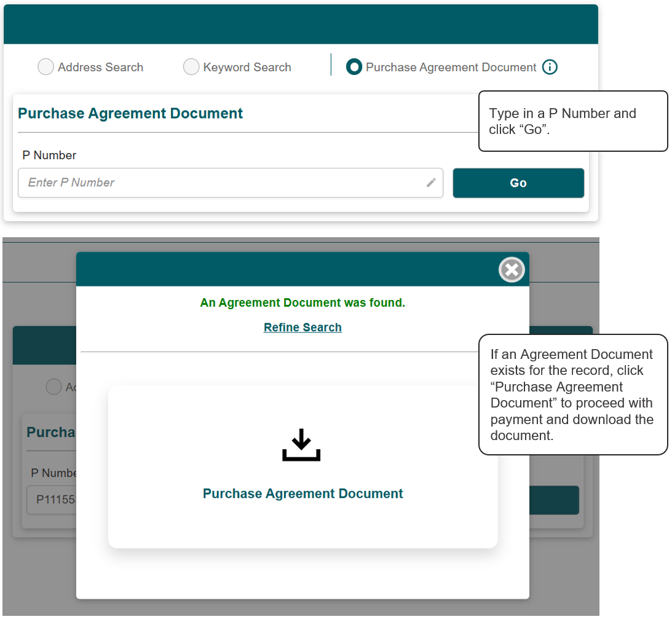Select the Keyword Search radio button
Viewport: 672px width, 622px height.
coord(191,66)
